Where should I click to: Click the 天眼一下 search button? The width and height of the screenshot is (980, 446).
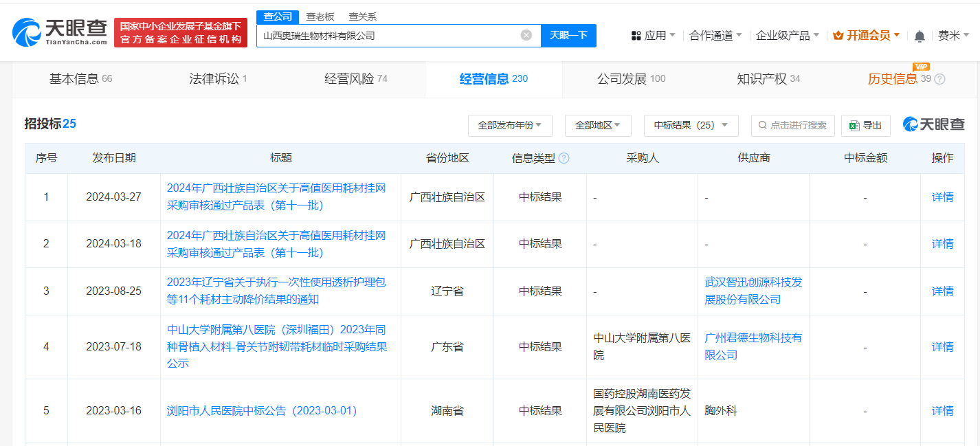tap(568, 35)
